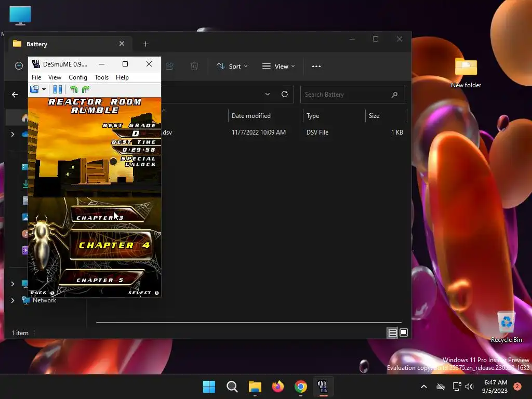The width and height of the screenshot is (532, 399).
Task: Open the View dropdown
Action: (x=278, y=66)
